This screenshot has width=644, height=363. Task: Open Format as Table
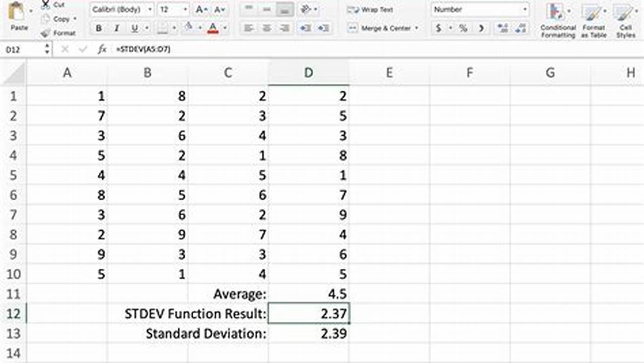594,21
